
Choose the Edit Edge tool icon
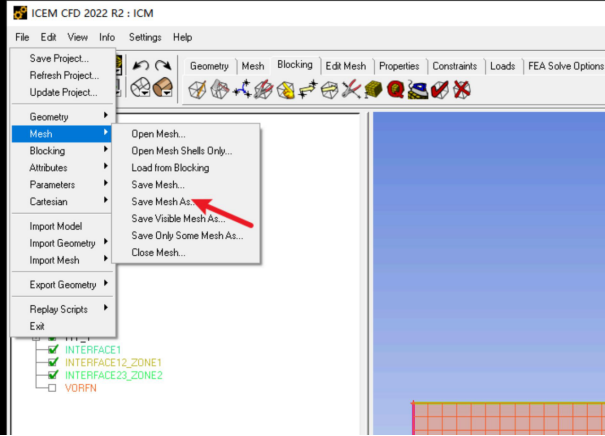pos(352,90)
